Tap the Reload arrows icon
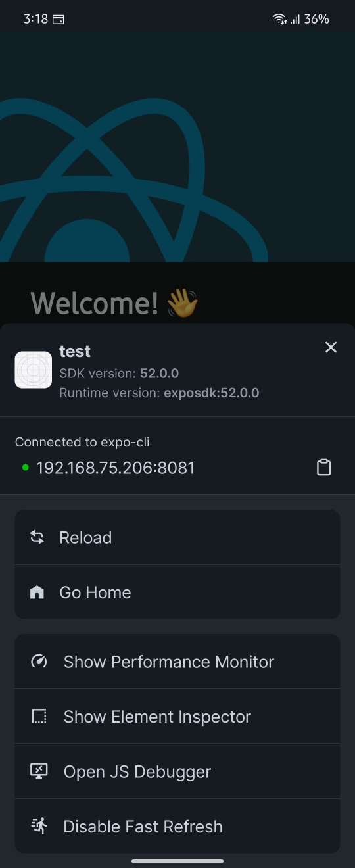 pos(37,537)
